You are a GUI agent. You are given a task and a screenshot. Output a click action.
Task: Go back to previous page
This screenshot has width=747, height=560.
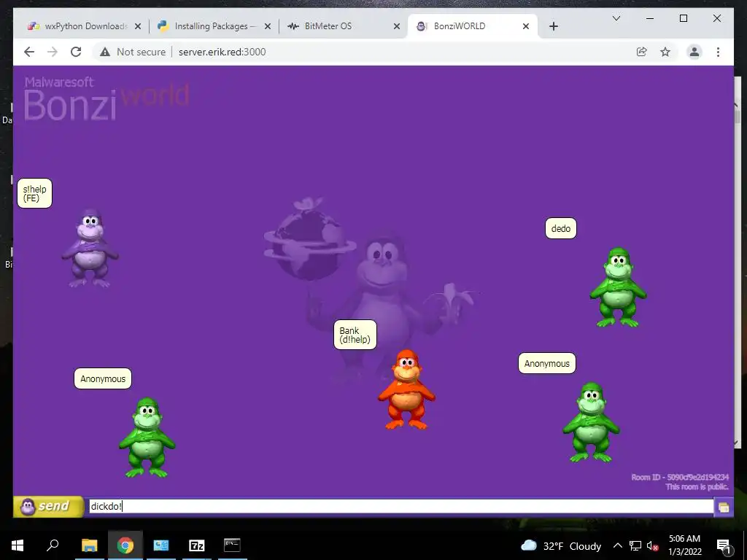tap(29, 52)
